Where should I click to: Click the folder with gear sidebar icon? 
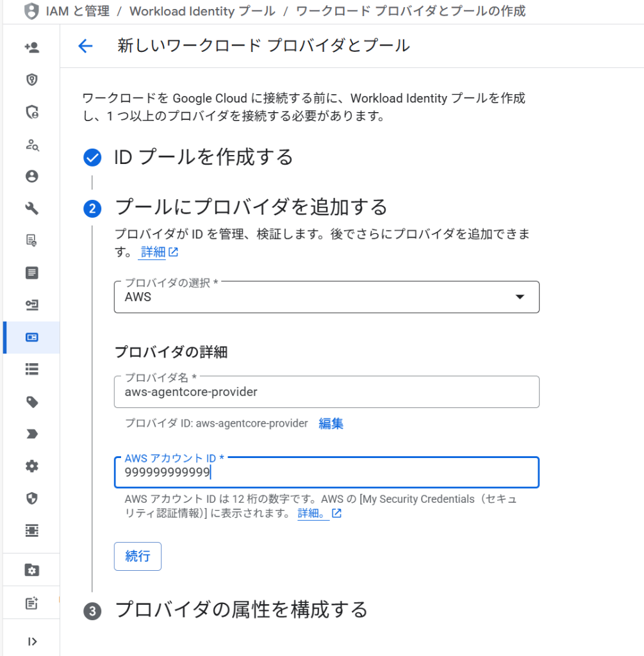point(31,570)
